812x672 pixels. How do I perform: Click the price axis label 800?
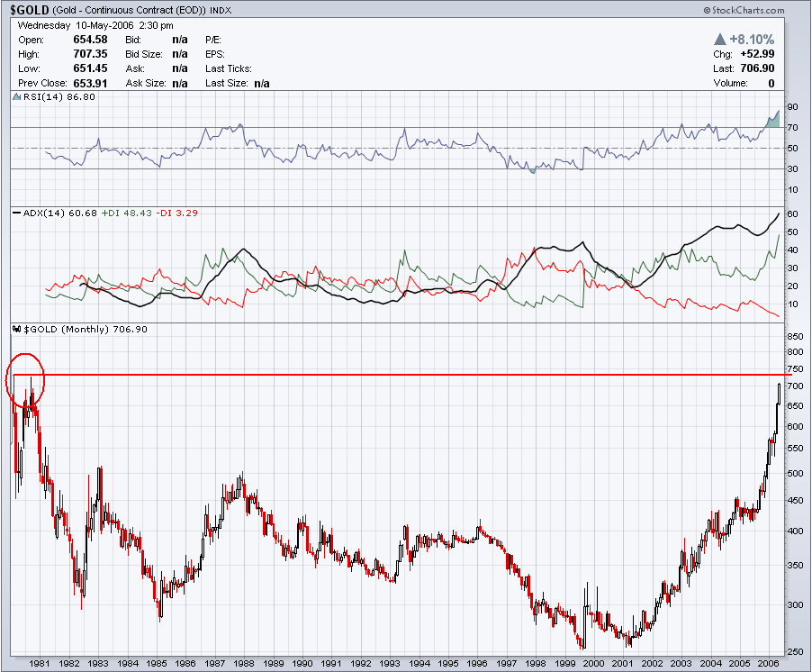795,352
